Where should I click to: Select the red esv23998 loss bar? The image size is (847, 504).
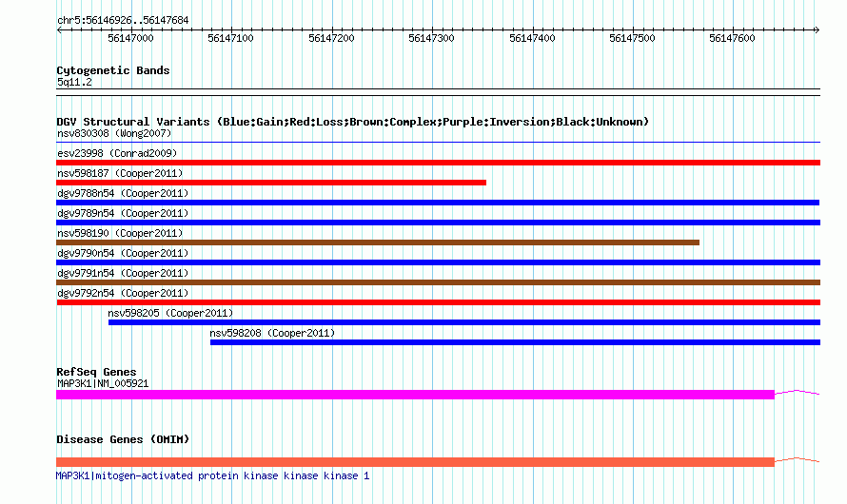tap(438, 163)
